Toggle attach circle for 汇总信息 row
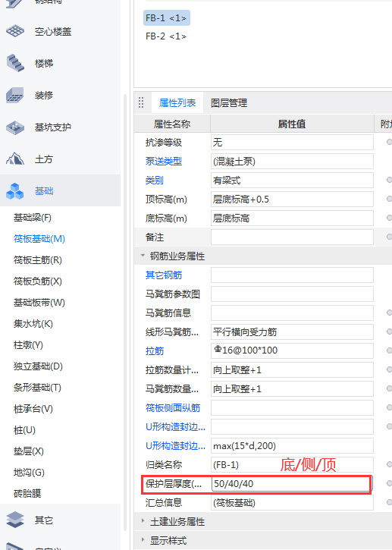This screenshot has height=550, width=392. click(389, 502)
